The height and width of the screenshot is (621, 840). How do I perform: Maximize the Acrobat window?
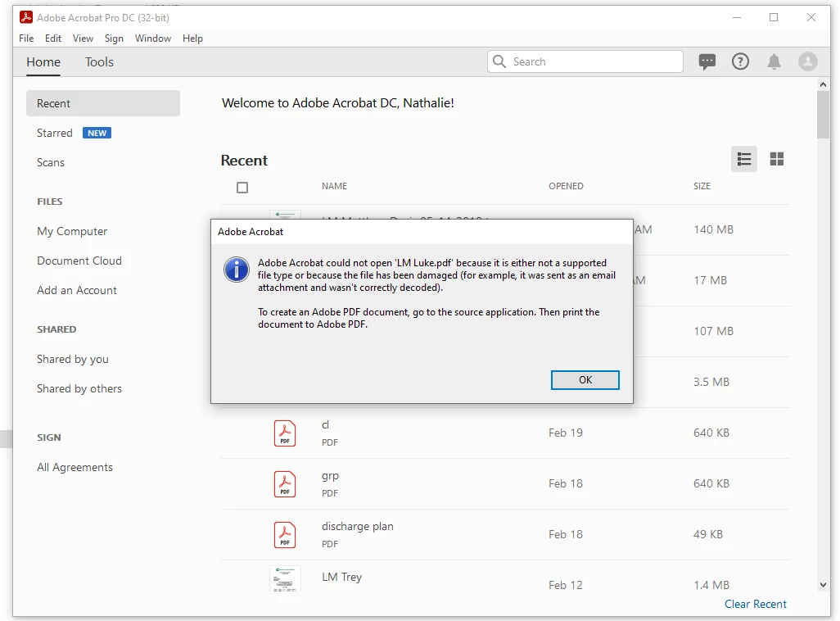point(774,18)
